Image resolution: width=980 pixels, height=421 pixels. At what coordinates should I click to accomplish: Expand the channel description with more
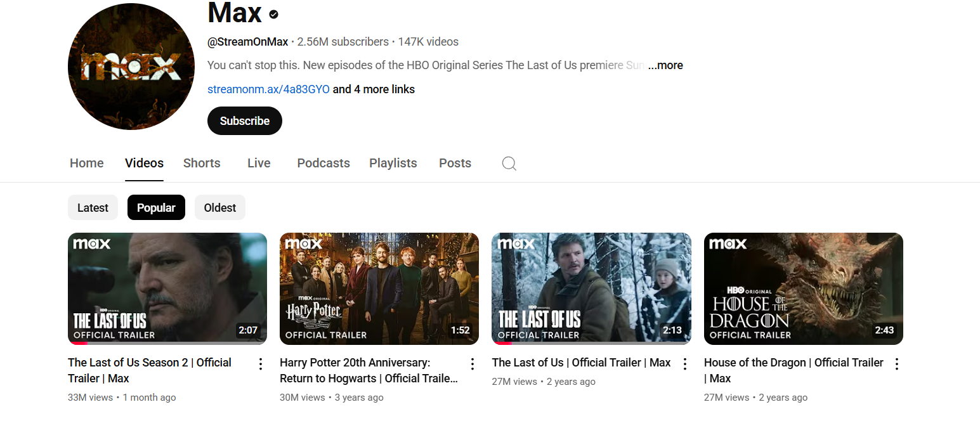pyautogui.click(x=665, y=65)
